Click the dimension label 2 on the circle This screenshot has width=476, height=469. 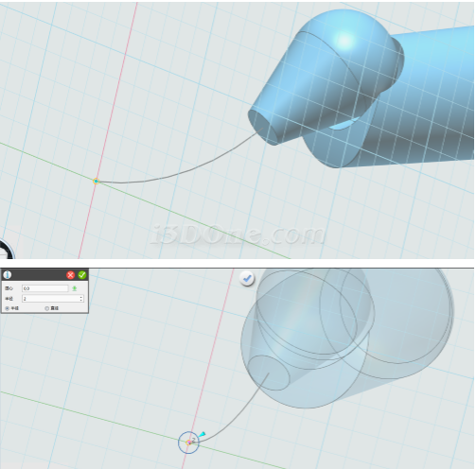pos(193,440)
